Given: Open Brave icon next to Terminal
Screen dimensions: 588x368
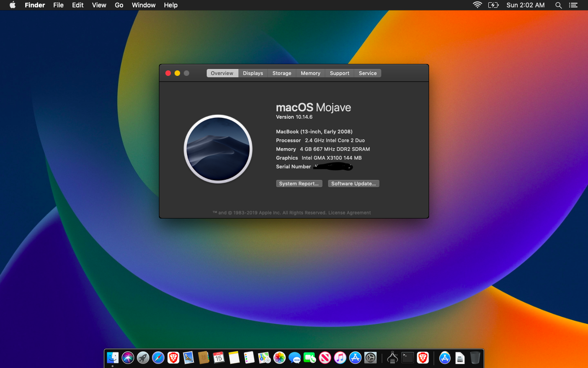Looking at the screenshot, I should coord(423,357).
